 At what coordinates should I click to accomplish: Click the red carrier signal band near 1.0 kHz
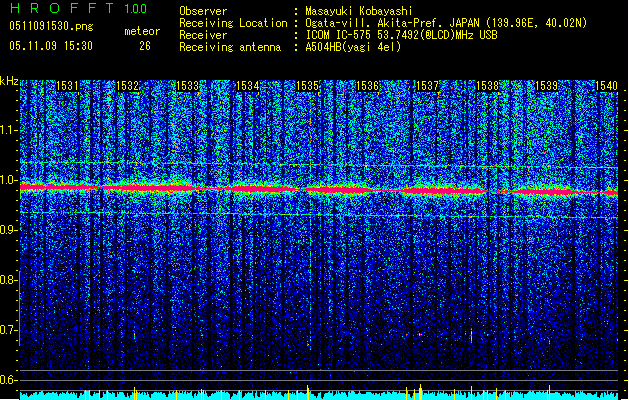319,189
